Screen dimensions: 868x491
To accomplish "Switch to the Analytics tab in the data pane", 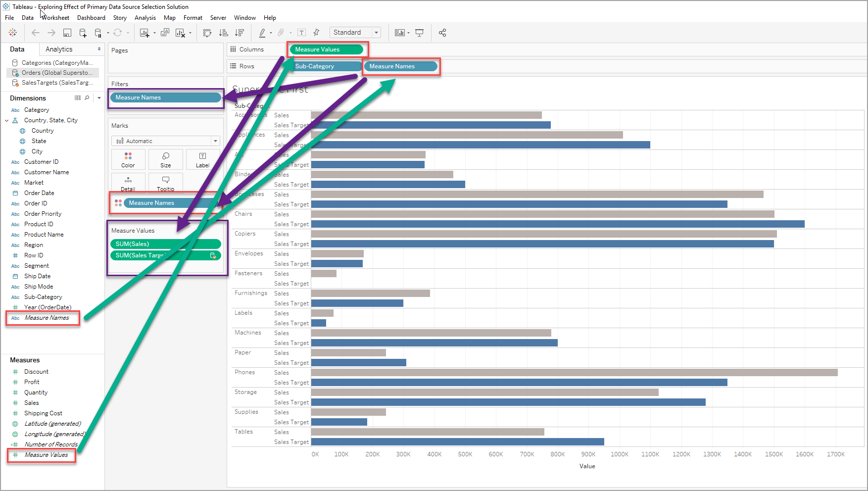I will tap(59, 49).
